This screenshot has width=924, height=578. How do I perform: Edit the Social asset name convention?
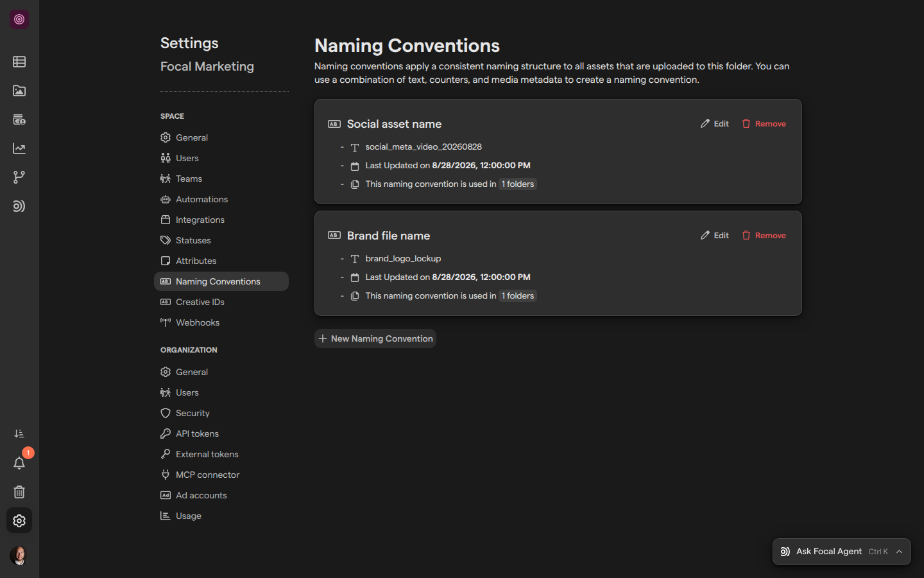tap(715, 124)
